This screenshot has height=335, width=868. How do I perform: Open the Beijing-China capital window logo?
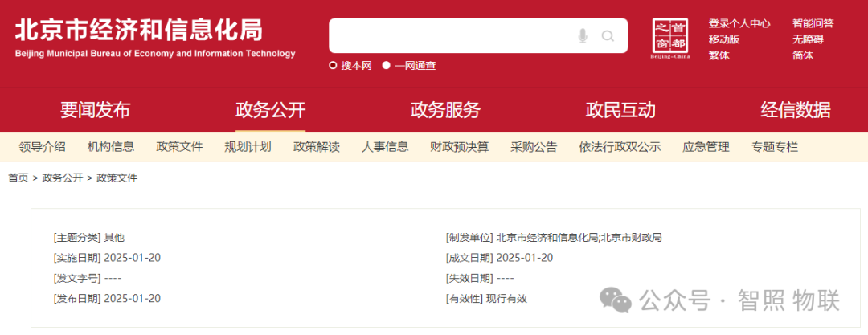[x=670, y=39]
